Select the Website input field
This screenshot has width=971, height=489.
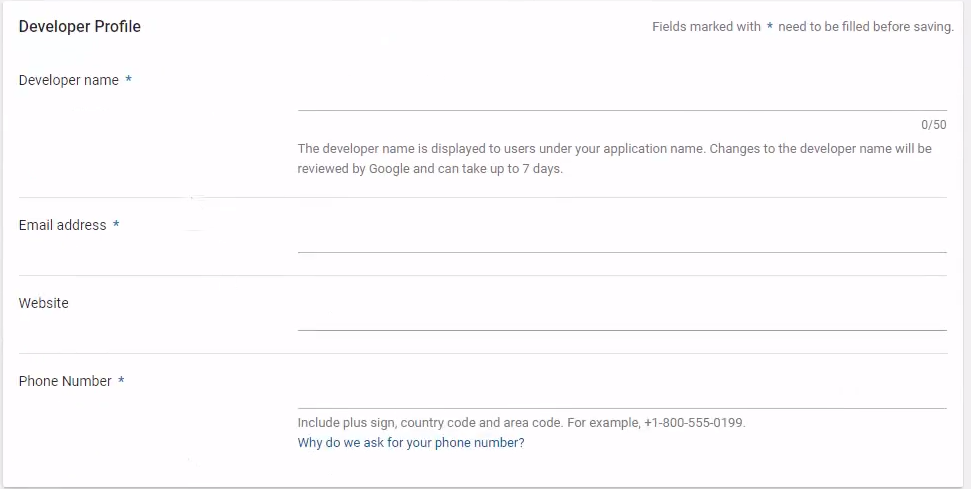coord(621,317)
